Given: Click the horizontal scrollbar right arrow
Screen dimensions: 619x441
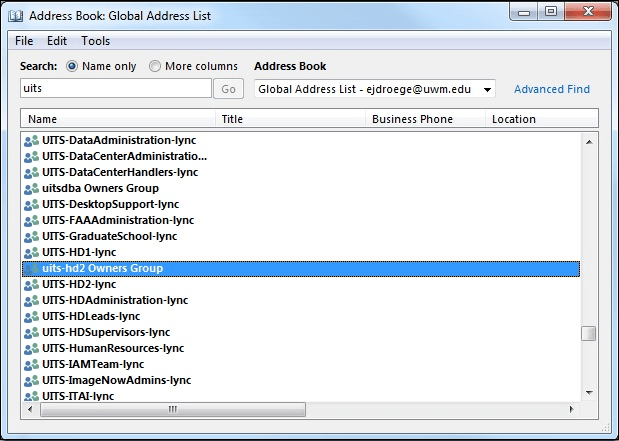Looking at the screenshot, I should pyautogui.click(x=571, y=409).
